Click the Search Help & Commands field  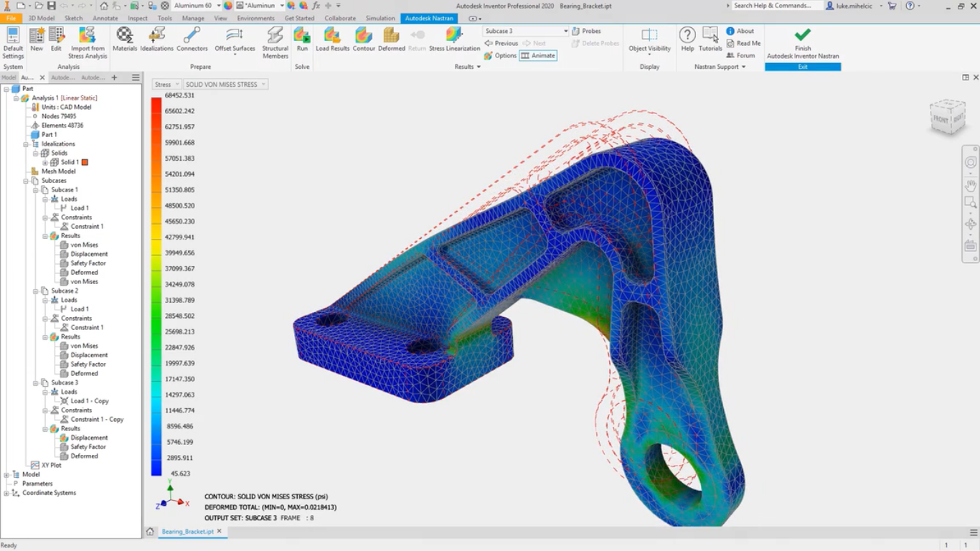(x=777, y=5)
